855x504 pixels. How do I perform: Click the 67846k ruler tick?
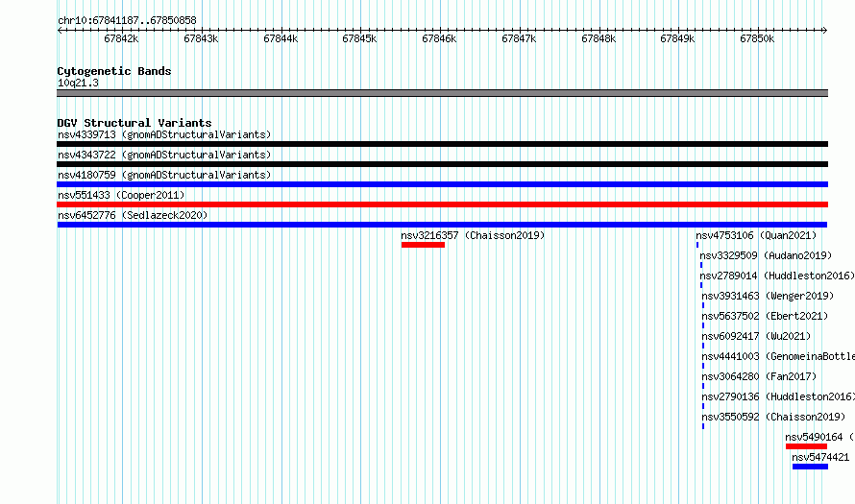pos(439,38)
